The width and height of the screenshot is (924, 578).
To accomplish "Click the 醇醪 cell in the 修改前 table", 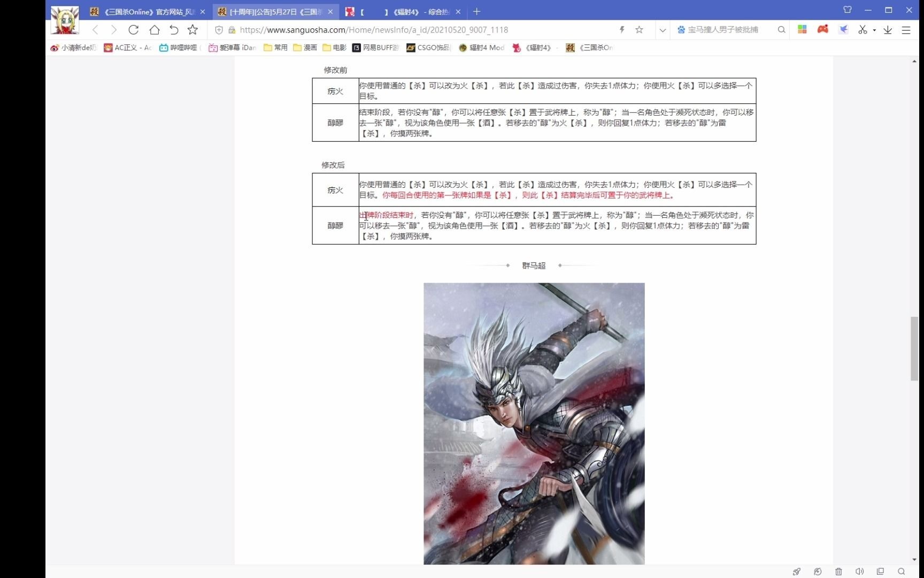I will [335, 123].
